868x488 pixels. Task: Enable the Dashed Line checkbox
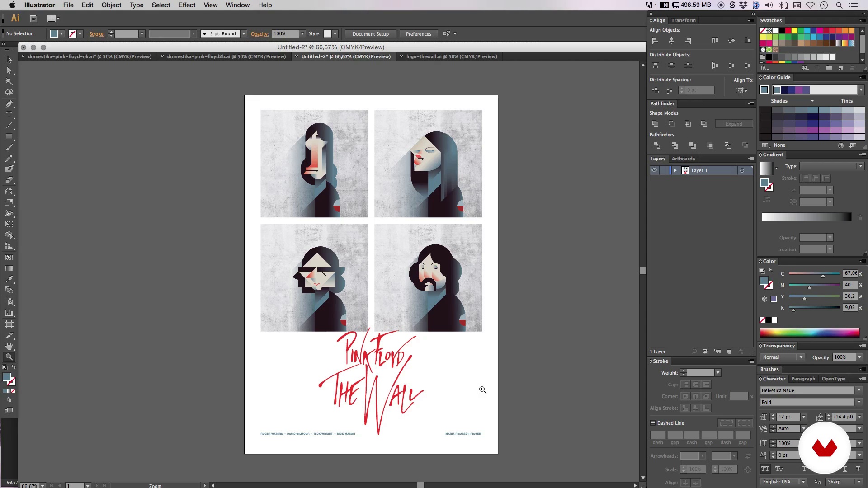pyautogui.click(x=653, y=423)
